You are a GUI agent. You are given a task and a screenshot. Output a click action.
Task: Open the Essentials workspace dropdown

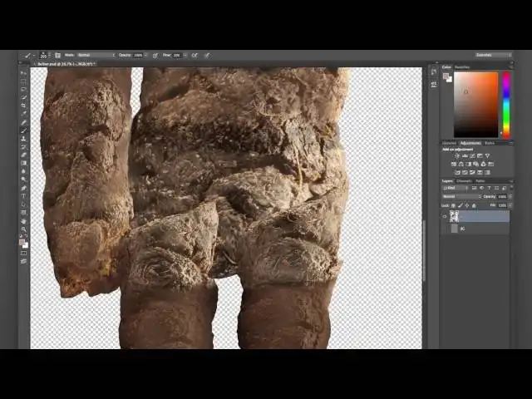pos(494,55)
